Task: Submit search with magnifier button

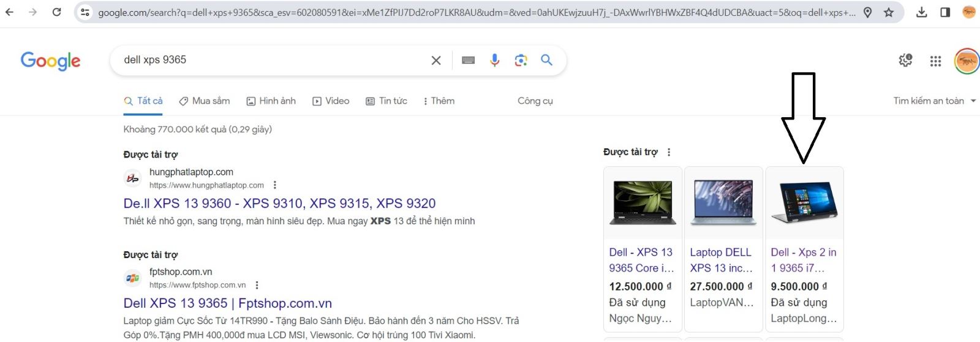Action: (x=546, y=60)
